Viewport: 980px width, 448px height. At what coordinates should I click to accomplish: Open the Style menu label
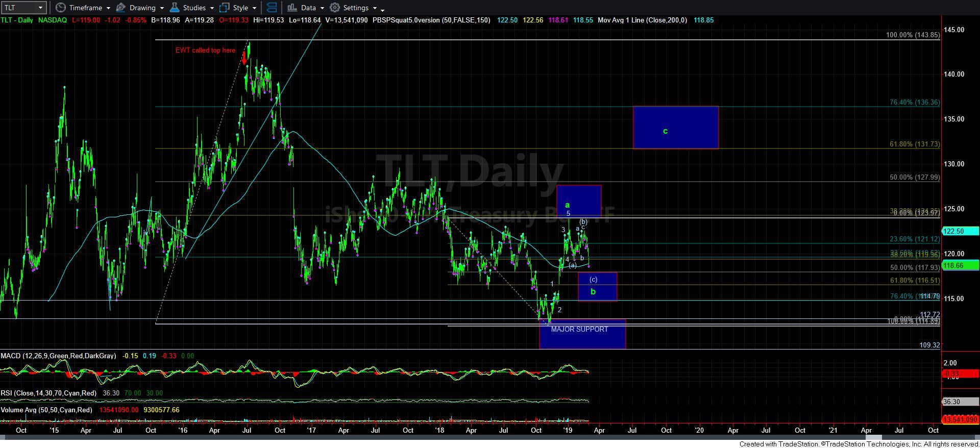pyautogui.click(x=240, y=8)
